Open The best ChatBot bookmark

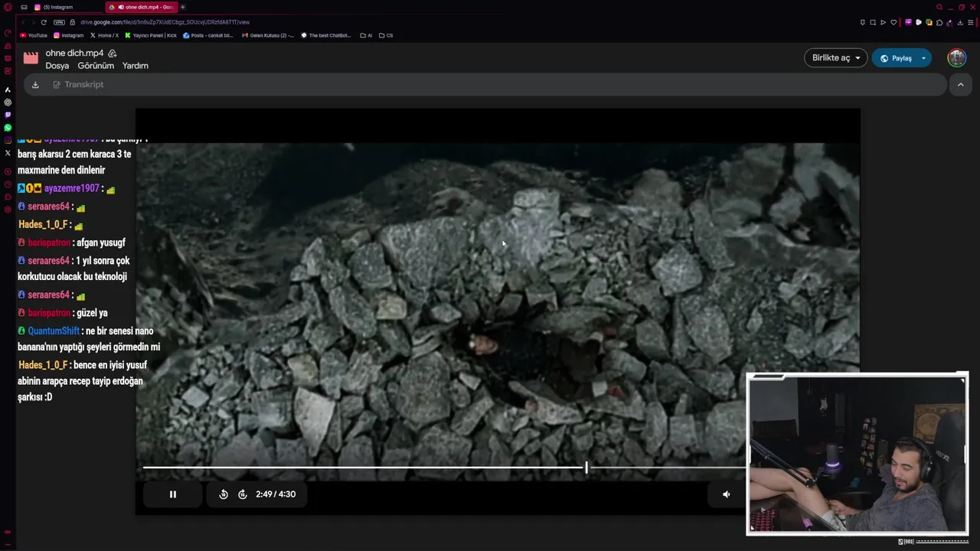coord(326,35)
